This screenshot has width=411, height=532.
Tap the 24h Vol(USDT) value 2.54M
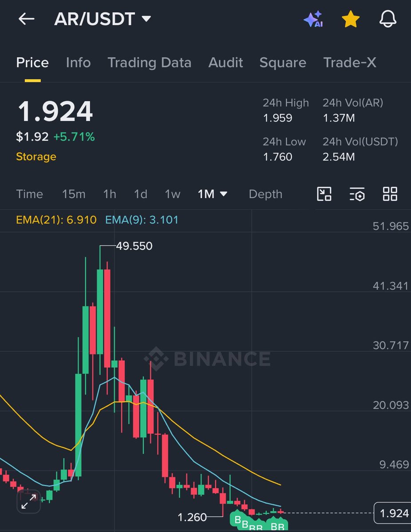(x=339, y=156)
